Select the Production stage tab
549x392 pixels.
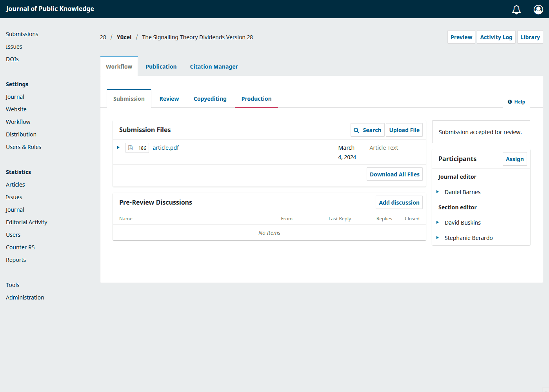click(x=256, y=99)
